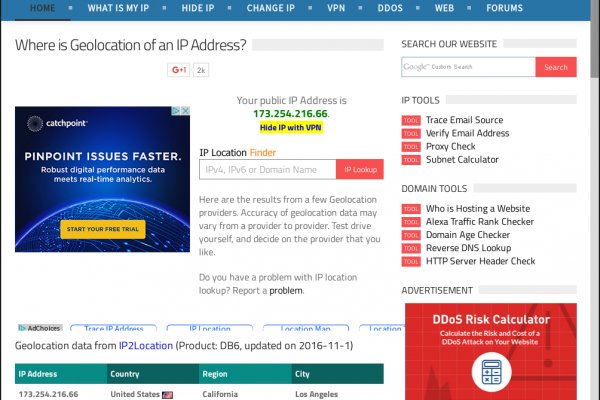
Task: Click the START YOUR FREE TRIAL button
Action: (x=102, y=230)
